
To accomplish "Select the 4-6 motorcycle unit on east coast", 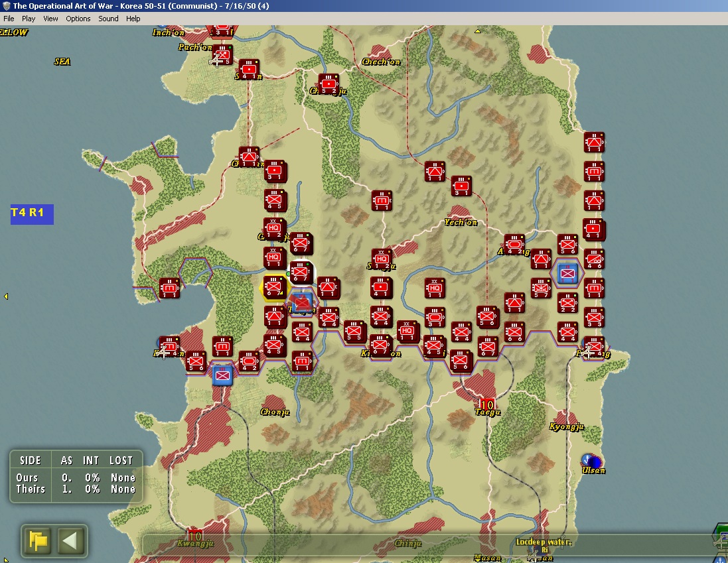I will click(x=595, y=260).
